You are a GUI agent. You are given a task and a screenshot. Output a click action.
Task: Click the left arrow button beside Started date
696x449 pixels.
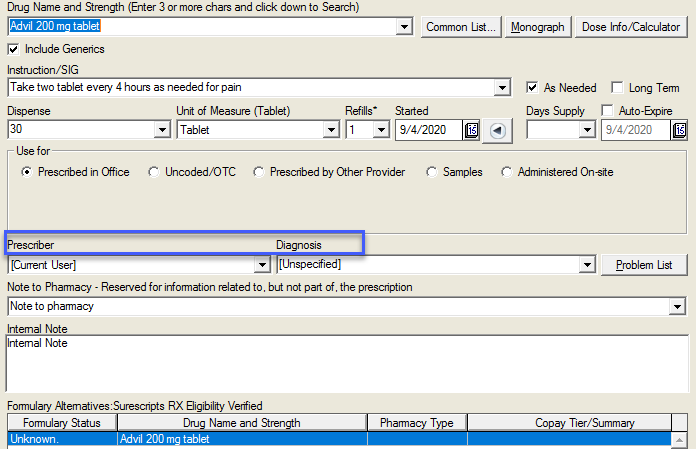(497, 130)
